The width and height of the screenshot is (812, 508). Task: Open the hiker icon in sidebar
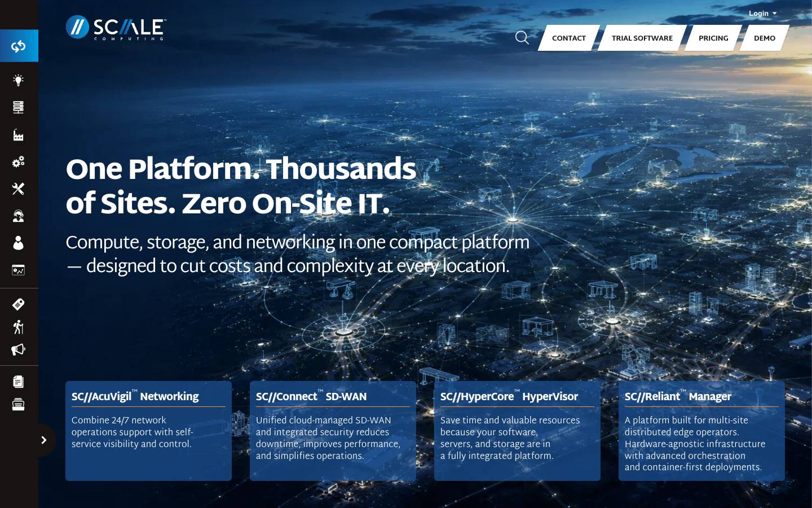point(19,327)
